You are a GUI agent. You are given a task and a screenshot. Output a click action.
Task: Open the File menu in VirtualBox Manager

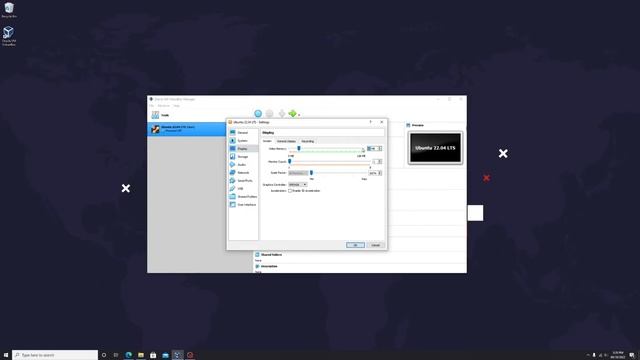pyautogui.click(x=151, y=106)
